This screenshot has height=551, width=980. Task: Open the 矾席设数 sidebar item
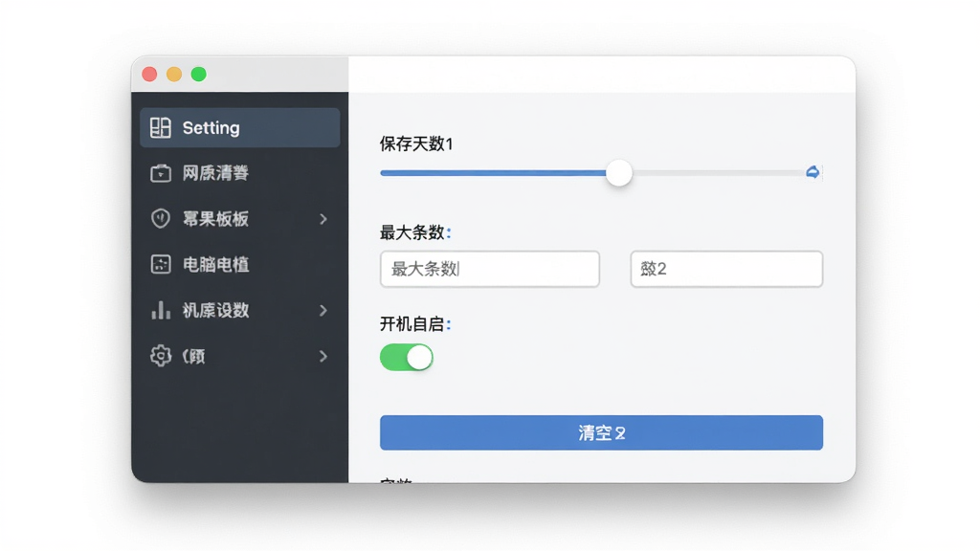pyautogui.click(x=240, y=310)
